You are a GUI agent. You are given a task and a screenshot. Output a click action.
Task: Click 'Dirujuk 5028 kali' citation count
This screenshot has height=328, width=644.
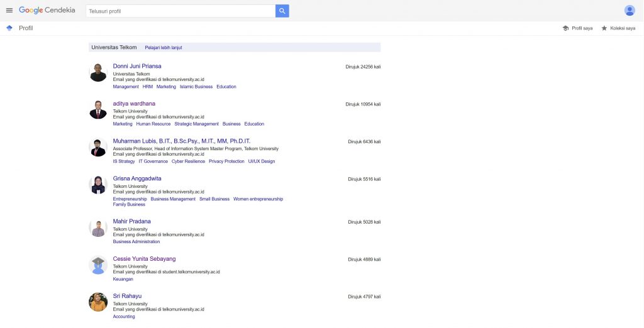(x=364, y=222)
